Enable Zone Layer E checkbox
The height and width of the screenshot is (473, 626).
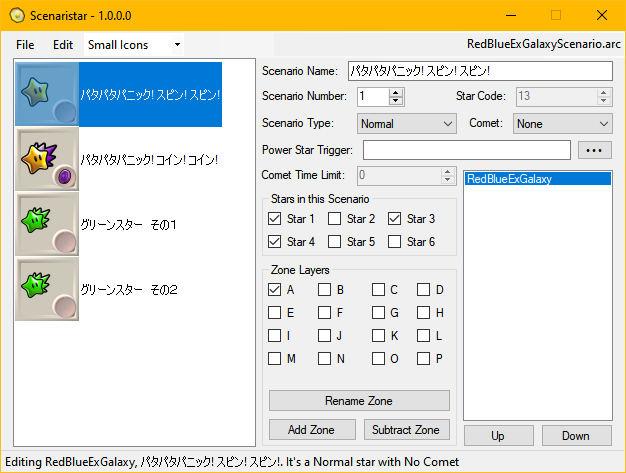tap(275, 313)
